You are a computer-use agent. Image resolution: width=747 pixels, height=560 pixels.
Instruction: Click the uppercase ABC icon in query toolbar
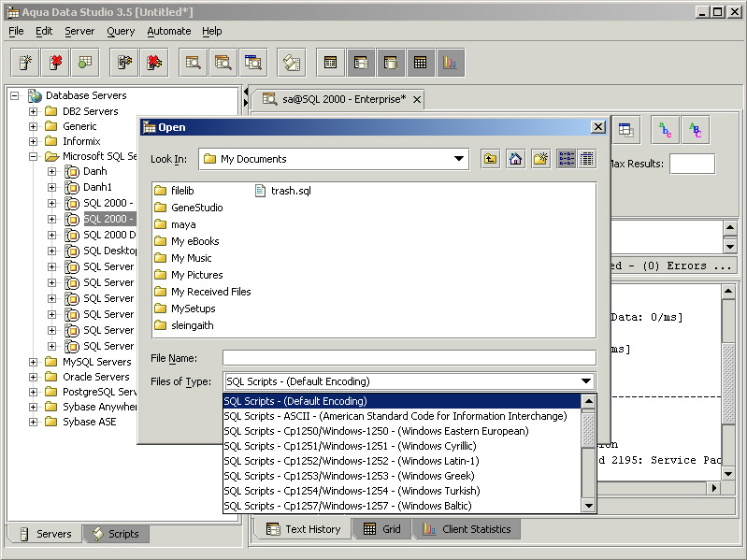click(x=696, y=130)
